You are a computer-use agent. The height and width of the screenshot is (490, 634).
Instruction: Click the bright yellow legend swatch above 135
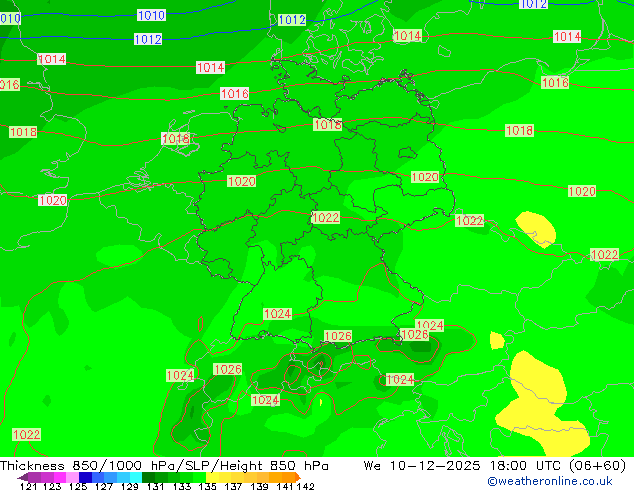pyautogui.click(x=212, y=477)
